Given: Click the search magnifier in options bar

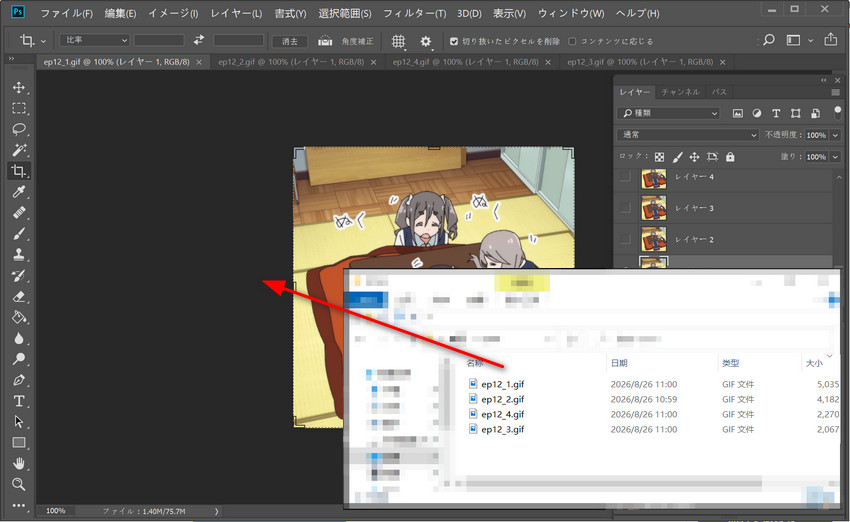Looking at the screenshot, I should pyautogui.click(x=769, y=40).
